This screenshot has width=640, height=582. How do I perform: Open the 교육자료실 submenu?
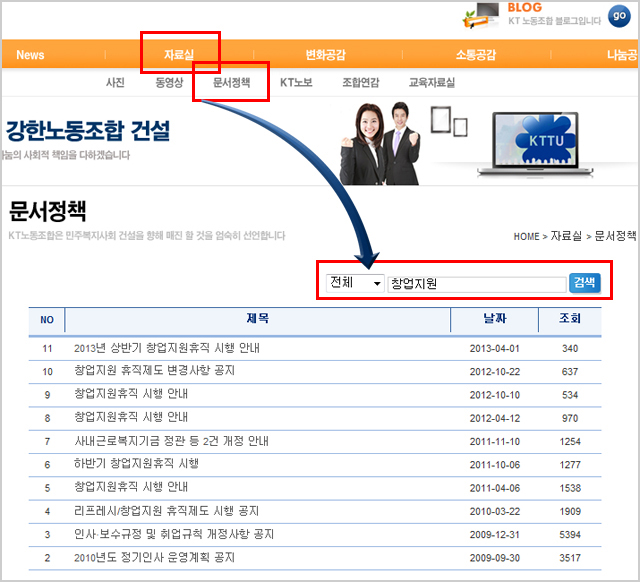(432, 83)
